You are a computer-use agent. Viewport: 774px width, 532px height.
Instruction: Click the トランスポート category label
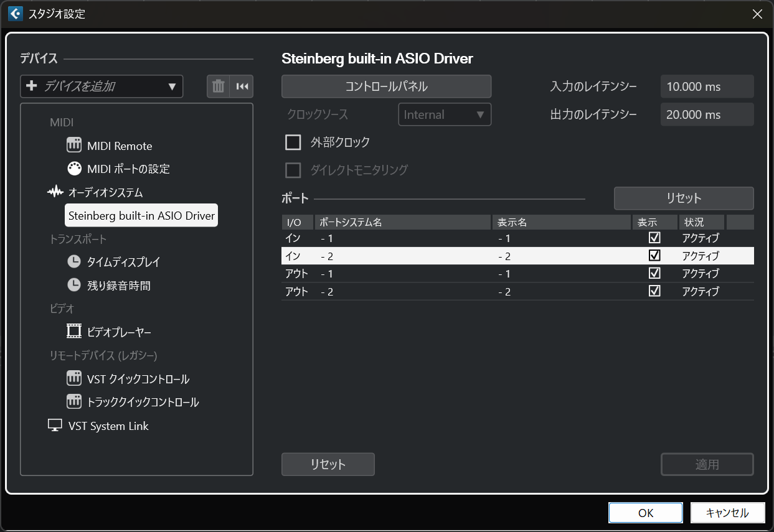[x=78, y=239]
